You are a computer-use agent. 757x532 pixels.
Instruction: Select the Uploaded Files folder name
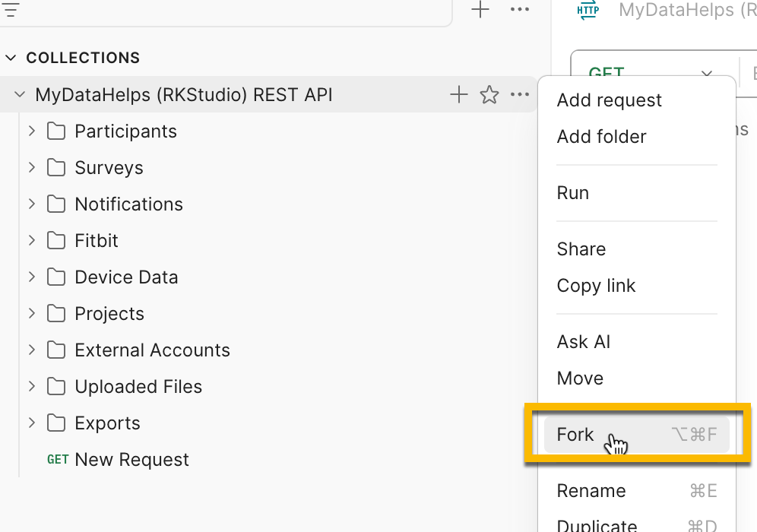pos(138,387)
